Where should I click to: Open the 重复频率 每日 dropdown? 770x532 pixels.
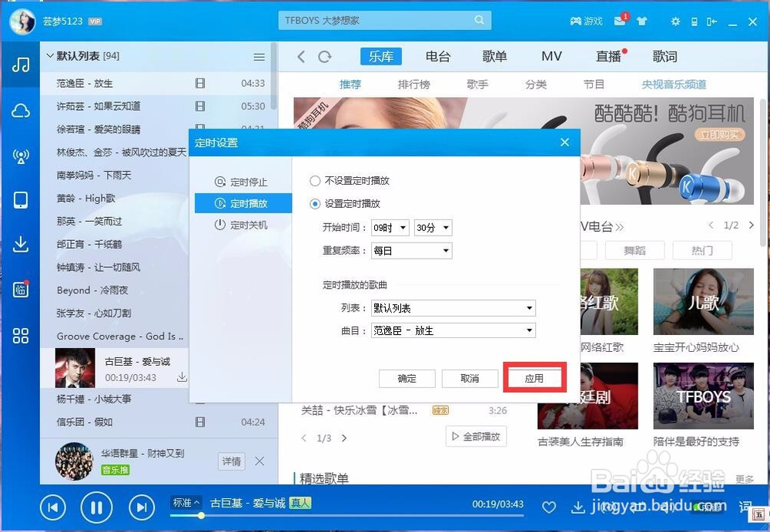tap(411, 250)
